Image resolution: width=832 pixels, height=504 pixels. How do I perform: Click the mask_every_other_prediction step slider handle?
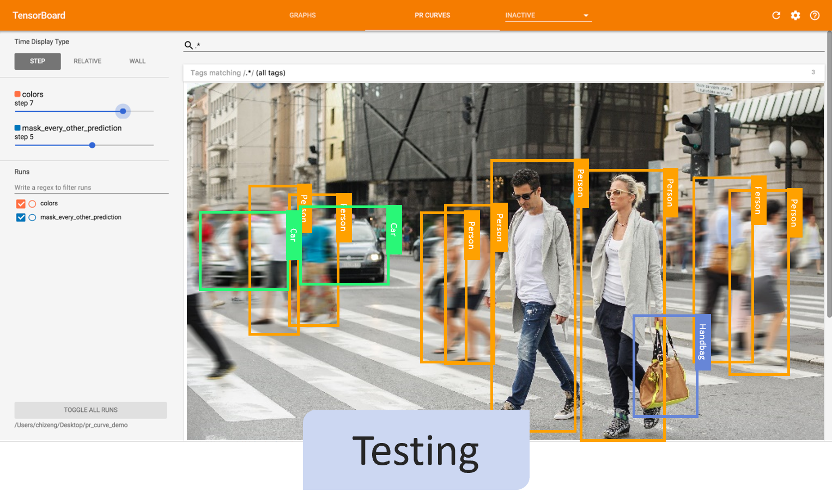click(92, 145)
